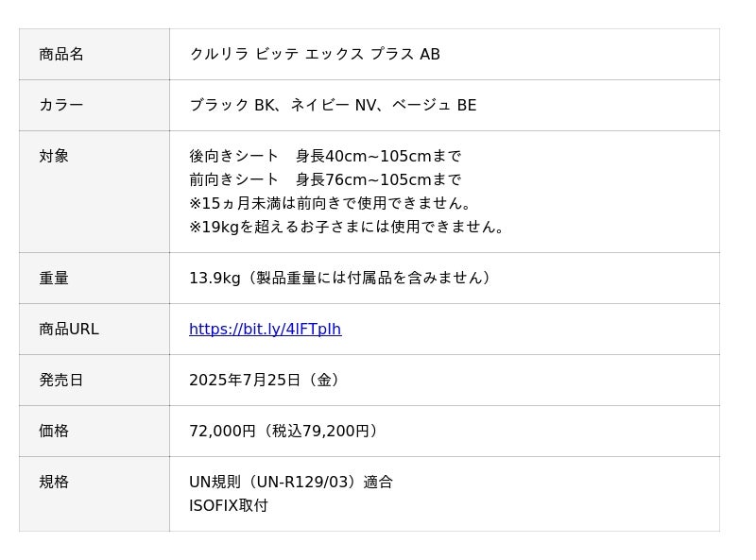The height and width of the screenshot is (560, 756).
Task: Click the UN規則(UN-R129/03)適合 text
Action: click(291, 483)
